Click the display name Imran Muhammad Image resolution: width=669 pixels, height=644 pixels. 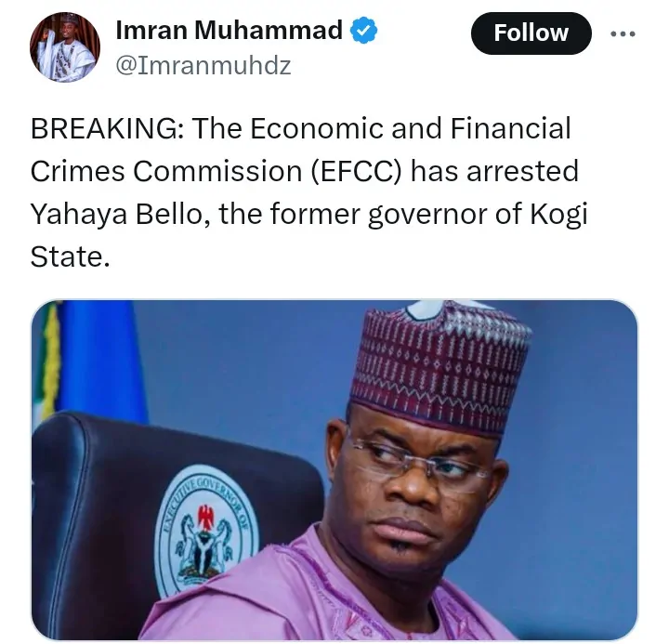click(229, 31)
